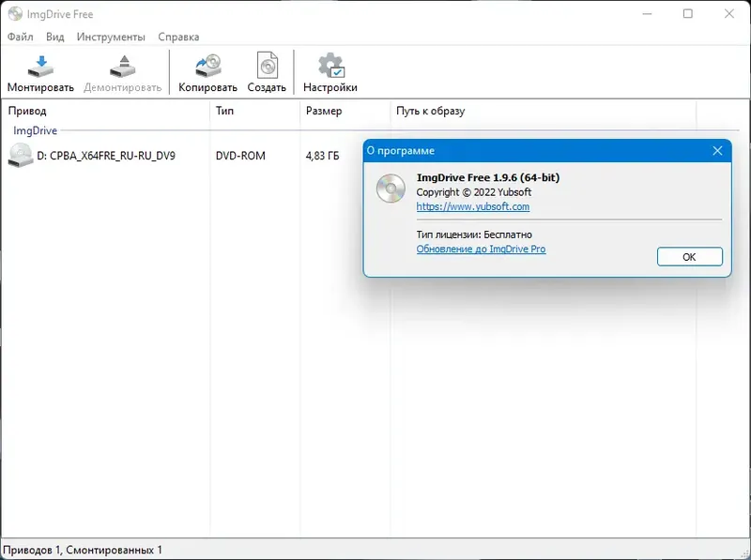The height and width of the screenshot is (560, 751).
Task: Maximize the ImgDrive Free window
Action: 688,14
